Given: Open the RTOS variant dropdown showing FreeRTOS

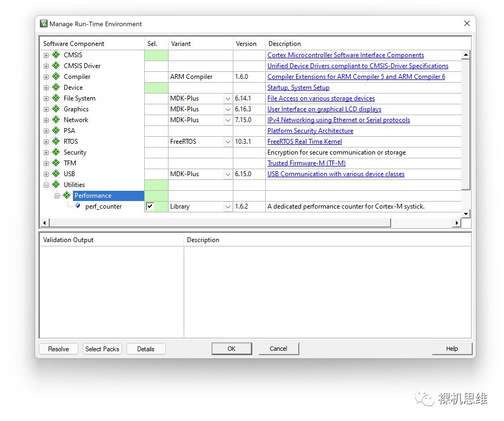Looking at the screenshot, I should (x=228, y=142).
